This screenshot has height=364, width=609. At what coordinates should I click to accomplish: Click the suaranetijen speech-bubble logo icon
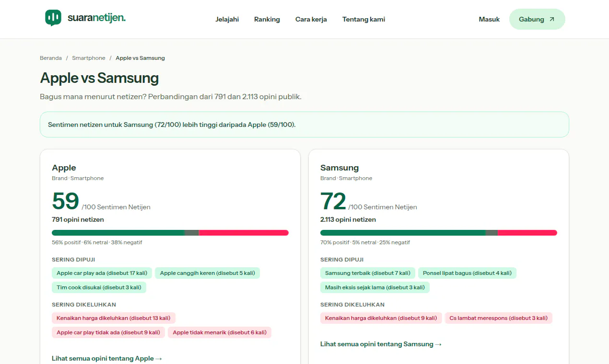tap(53, 18)
